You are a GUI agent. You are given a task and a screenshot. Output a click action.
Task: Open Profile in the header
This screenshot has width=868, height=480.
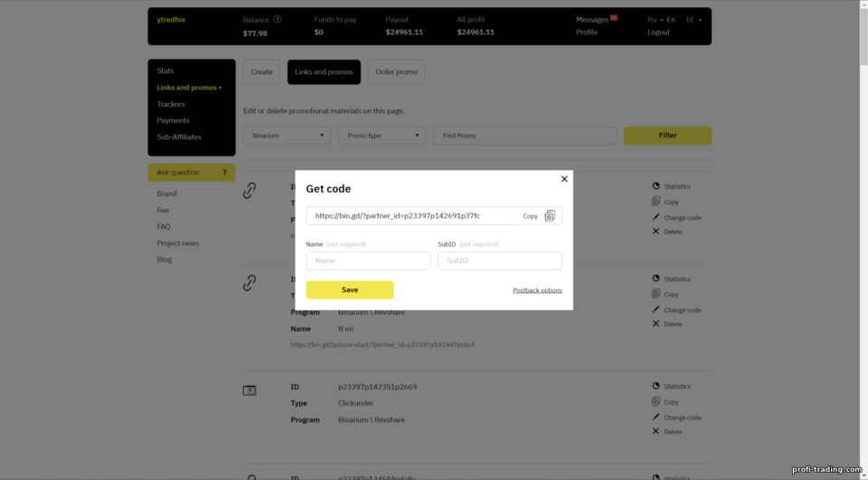coord(587,33)
